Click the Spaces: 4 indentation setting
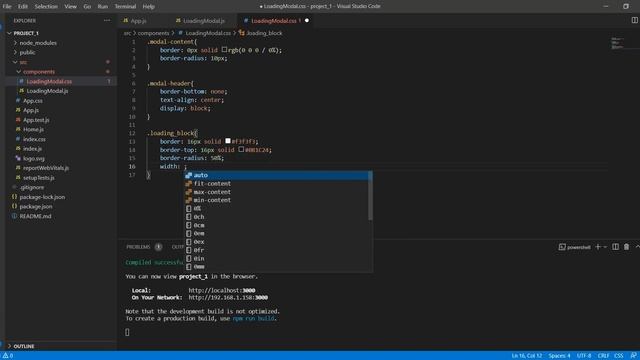 [559, 356]
